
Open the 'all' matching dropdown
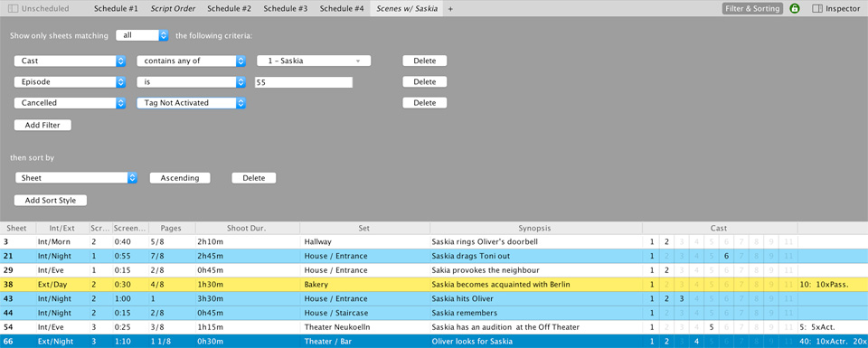click(142, 35)
